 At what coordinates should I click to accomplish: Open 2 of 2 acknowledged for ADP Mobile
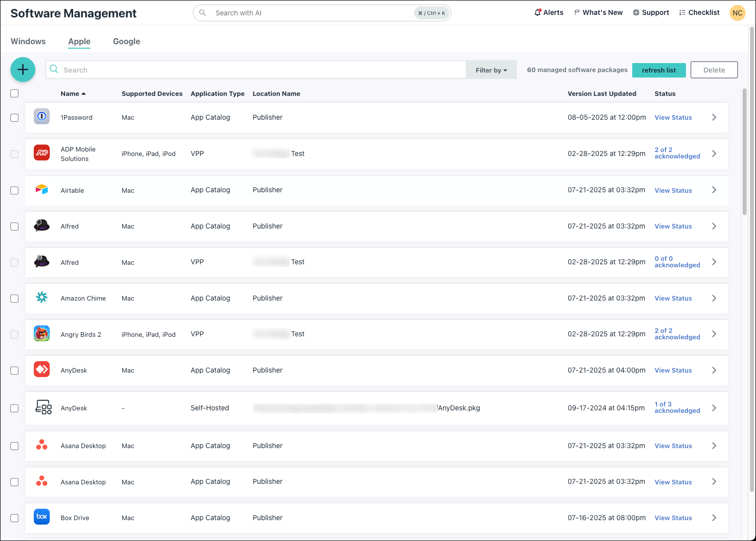[677, 153]
